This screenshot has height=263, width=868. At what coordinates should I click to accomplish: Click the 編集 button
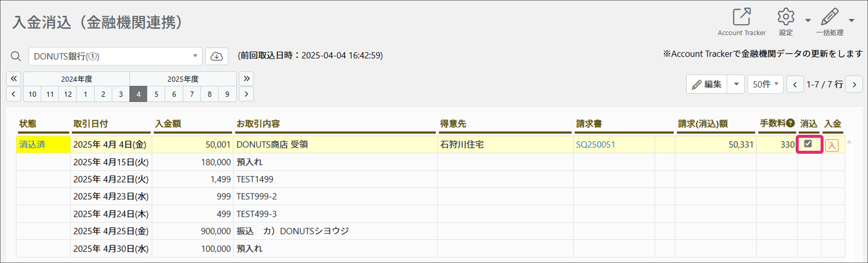pyautogui.click(x=707, y=84)
